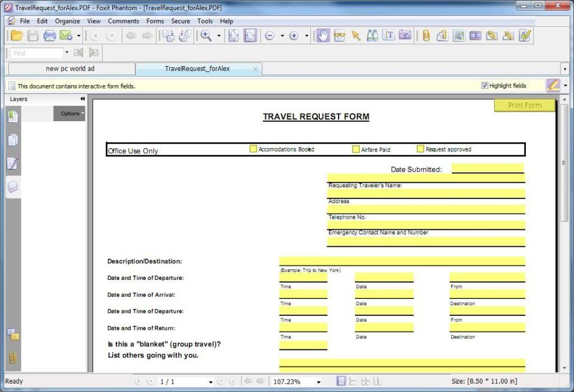Open the Forms menu
Screen dimensions: 574x392
pos(155,21)
